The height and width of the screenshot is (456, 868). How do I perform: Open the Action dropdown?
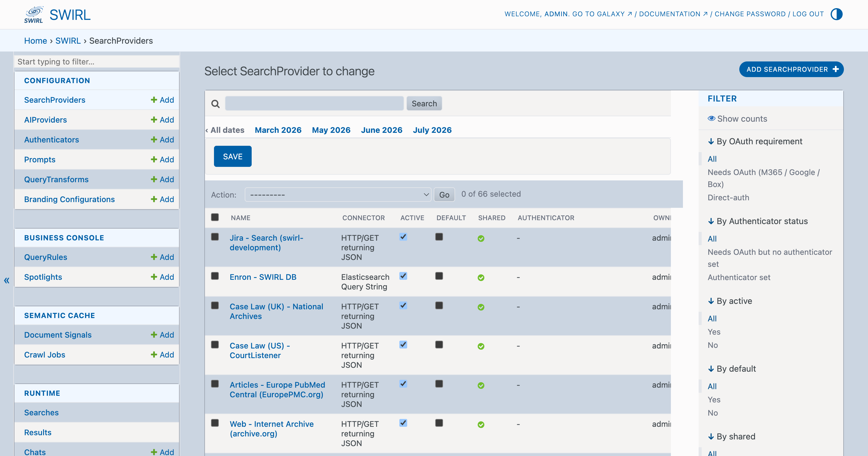[x=338, y=195]
